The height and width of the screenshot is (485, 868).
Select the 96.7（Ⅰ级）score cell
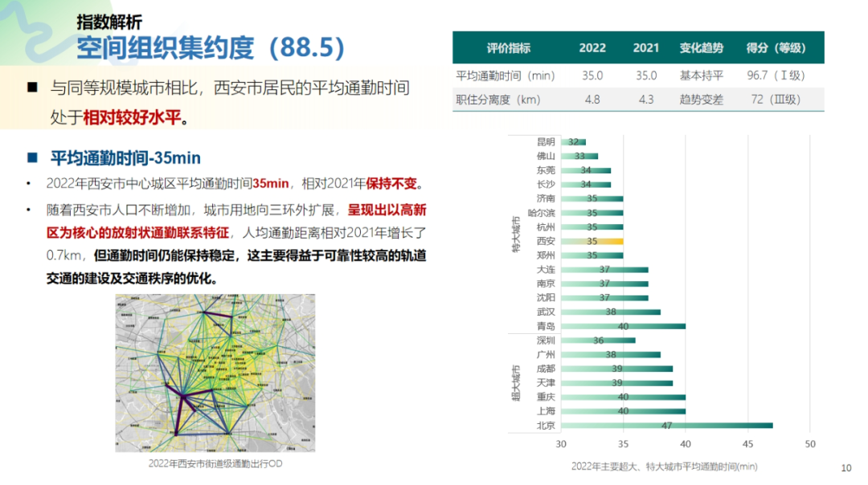coord(776,75)
